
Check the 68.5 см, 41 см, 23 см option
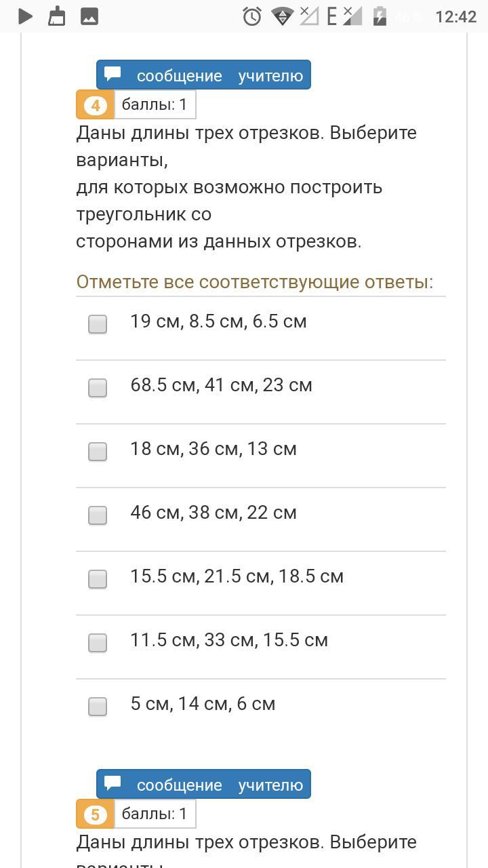point(98,387)
